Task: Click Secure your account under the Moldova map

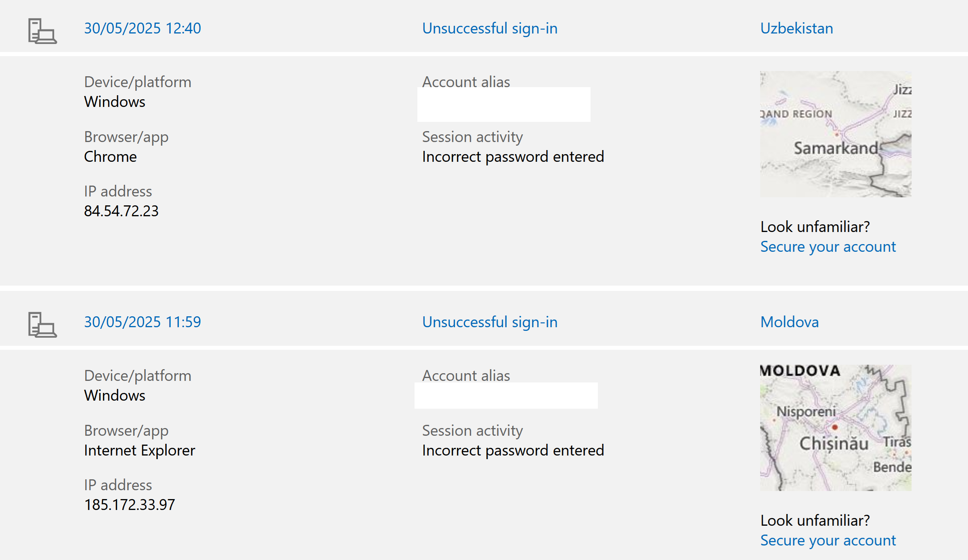Action: pos(828,540)
